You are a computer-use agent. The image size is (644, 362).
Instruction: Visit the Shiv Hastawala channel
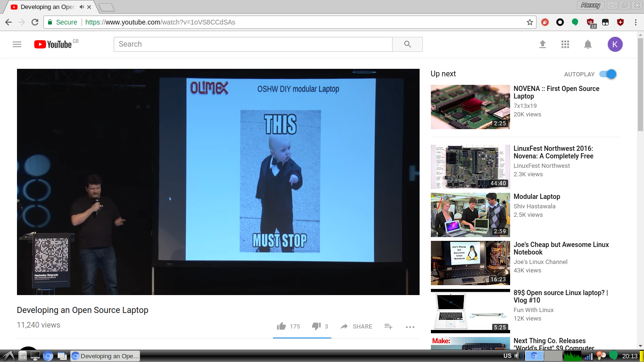click(x=535, y=206)
